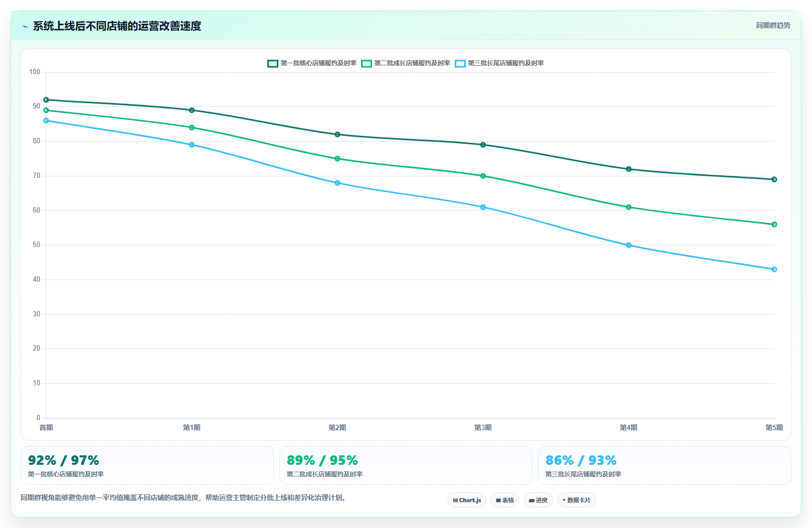Image resolution: width=812 pixels, height=528 pixels.
Task: Click the blue point at 第2期 (68)
Action: 337,183
